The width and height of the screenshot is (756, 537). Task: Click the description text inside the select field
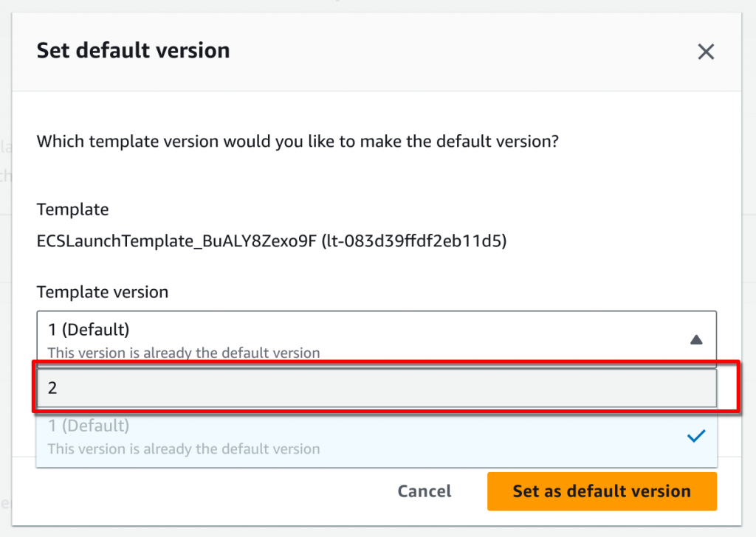click(184, 353)
